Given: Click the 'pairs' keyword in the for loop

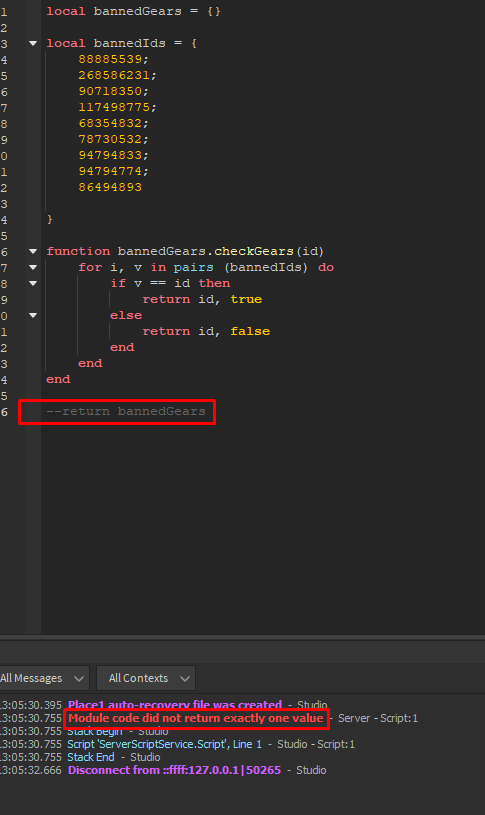Looking at the screenshot, I should pos(193,268).
